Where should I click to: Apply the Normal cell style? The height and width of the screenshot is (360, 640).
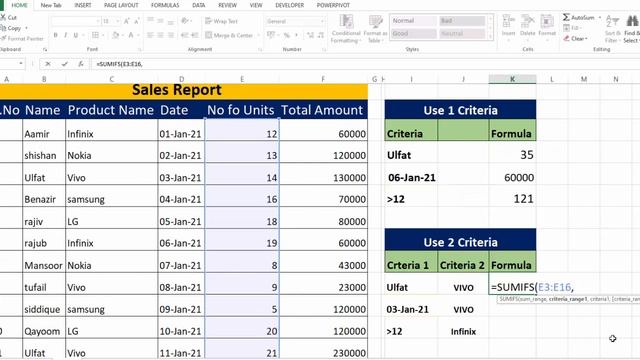[x=413, y=20]
